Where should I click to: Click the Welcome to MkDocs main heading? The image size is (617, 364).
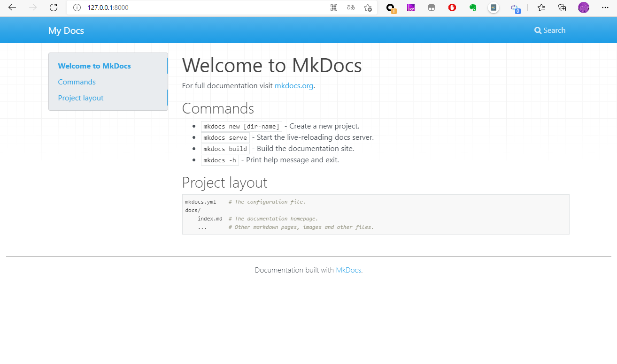coord(272,66)
